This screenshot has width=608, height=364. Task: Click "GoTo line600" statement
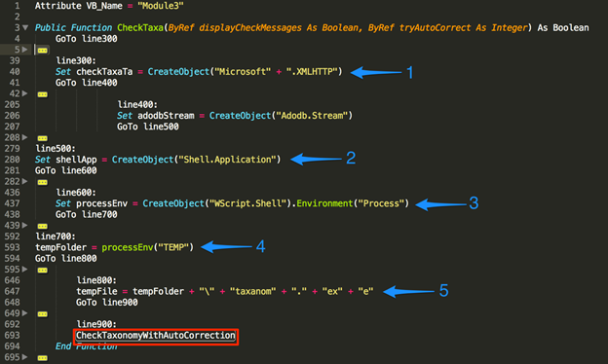click(65, 170)
